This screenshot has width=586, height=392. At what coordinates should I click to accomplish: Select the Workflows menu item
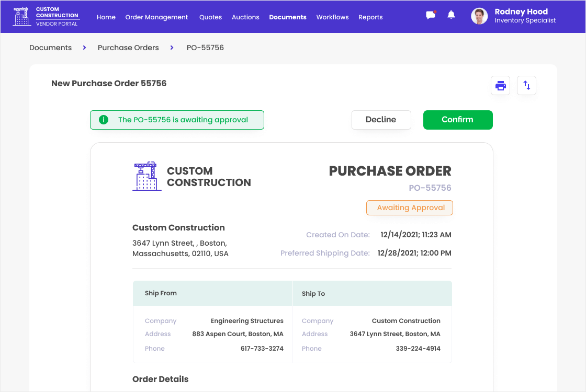332,17
